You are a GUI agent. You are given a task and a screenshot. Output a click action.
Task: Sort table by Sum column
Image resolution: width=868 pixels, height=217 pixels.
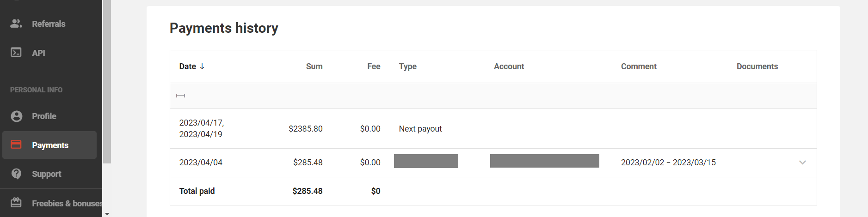click(314, 66)
